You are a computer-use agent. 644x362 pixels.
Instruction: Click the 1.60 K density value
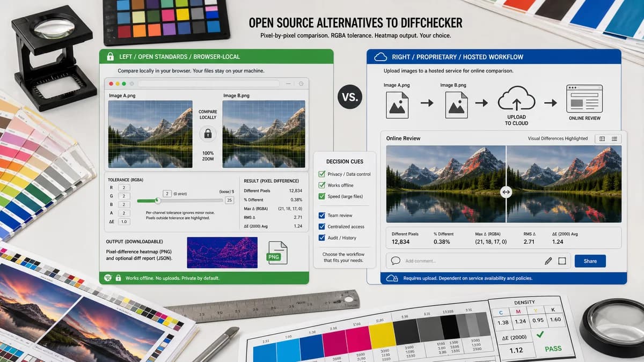tap(555, 320)
